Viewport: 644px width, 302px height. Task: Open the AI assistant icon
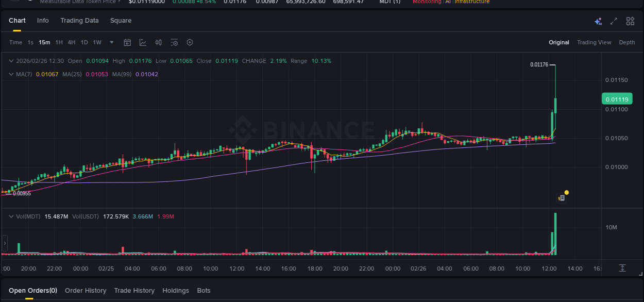coord(598,21)
